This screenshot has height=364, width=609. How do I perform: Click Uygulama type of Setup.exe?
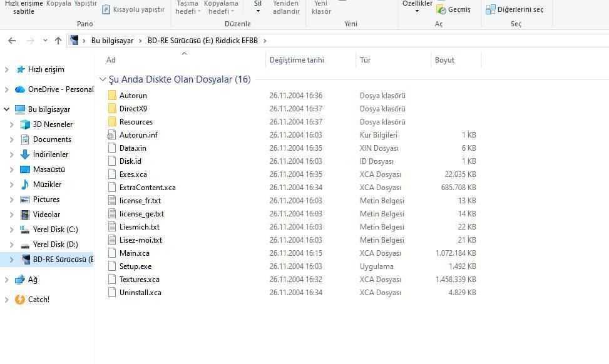point(376,266)
